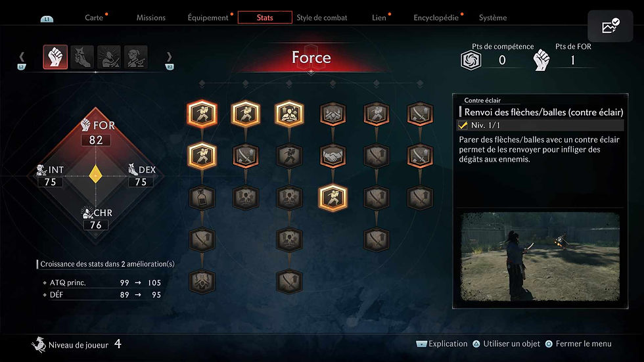Choose the fourth skill category portrait icon
This screenshot has width=644, height=362.
(x=135, y=57)
